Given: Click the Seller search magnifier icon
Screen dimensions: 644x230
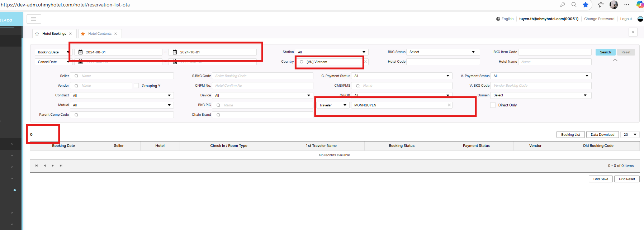Looking at the screenshot, I should 76,76.
